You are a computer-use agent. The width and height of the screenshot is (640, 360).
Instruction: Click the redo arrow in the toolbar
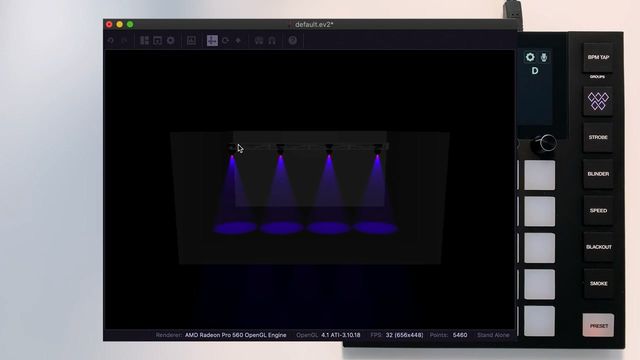(x=124, y=40)
